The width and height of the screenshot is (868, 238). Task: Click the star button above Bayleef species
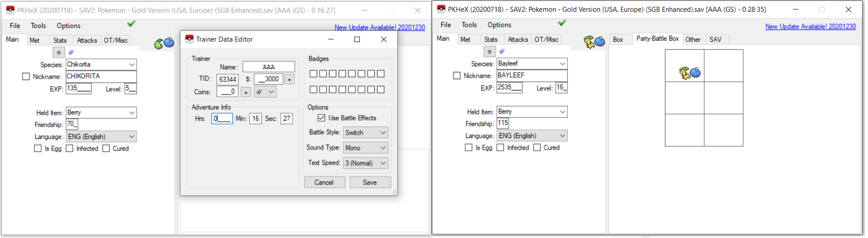[x=490, y=52]
